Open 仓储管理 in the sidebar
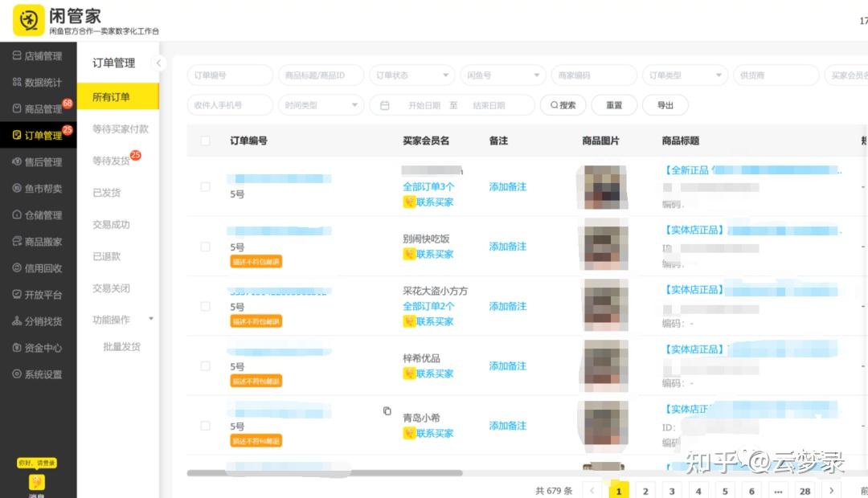 click(x=38, y=215)
